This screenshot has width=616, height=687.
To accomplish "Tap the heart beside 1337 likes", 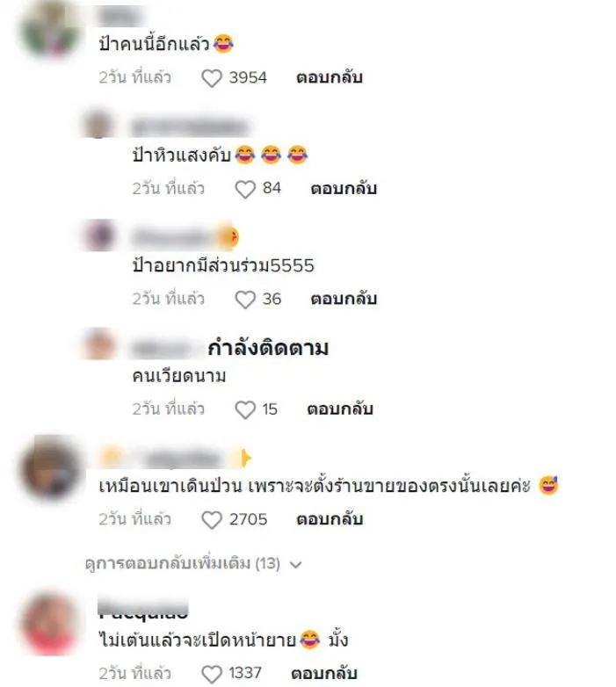I will pos(212,674).
